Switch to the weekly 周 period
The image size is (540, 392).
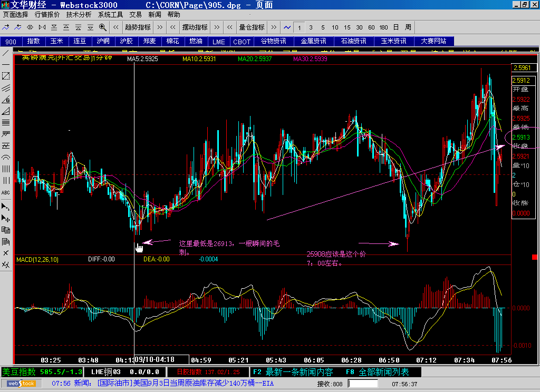pos(408,27)
